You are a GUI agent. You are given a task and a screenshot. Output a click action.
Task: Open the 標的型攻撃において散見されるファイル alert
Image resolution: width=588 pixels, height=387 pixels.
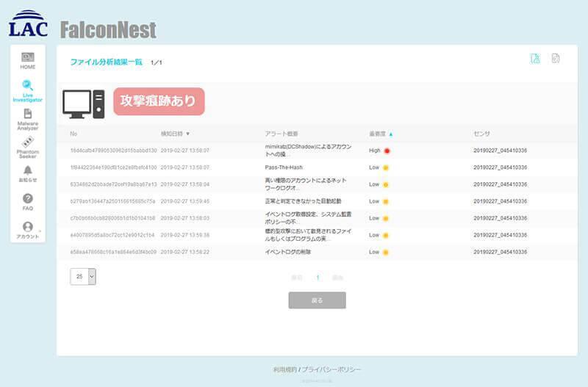pyautogui.click(x=308, y=235)
